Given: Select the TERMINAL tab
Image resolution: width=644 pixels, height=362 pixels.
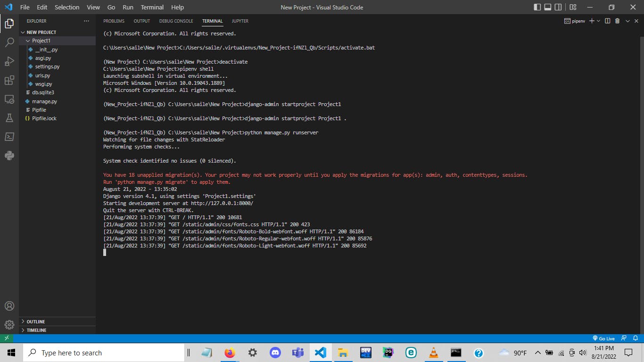Looking at the screenshot, I should click(x=212, y=21).
